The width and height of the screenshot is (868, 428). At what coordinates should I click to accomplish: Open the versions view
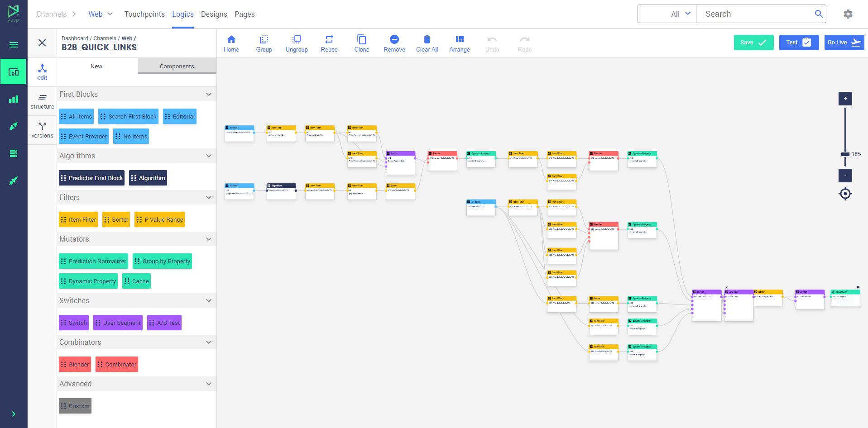coord(42,130)
